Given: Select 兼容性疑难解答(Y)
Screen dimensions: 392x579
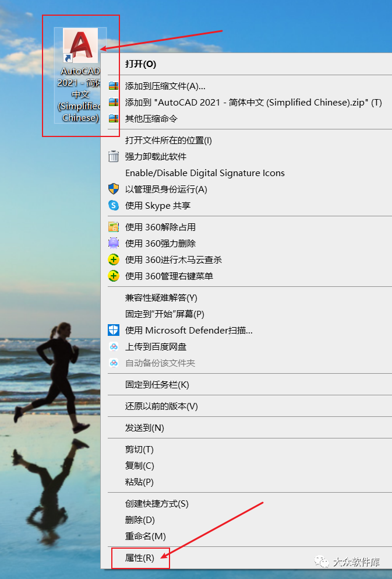Looking at the screenshot, I should click(161, 297).
